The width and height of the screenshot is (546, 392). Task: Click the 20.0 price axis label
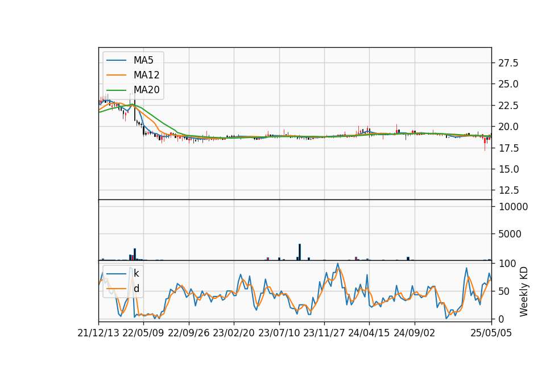(508, 127)
